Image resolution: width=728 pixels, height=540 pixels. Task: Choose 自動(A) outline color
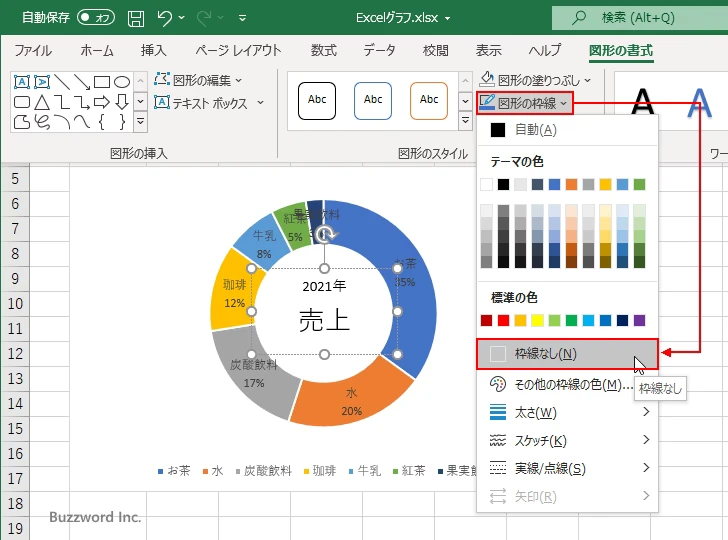click(x=567, y=130)
